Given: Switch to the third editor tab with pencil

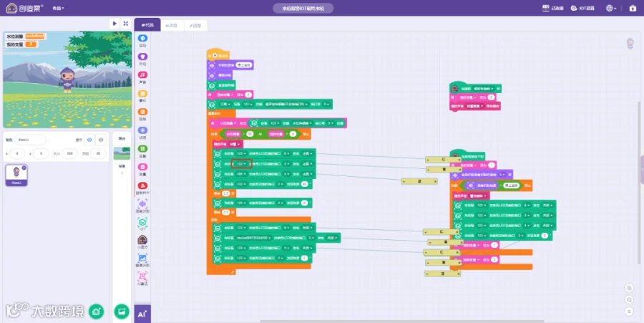Looking at the screenshot, I should (x=195, y=26).
